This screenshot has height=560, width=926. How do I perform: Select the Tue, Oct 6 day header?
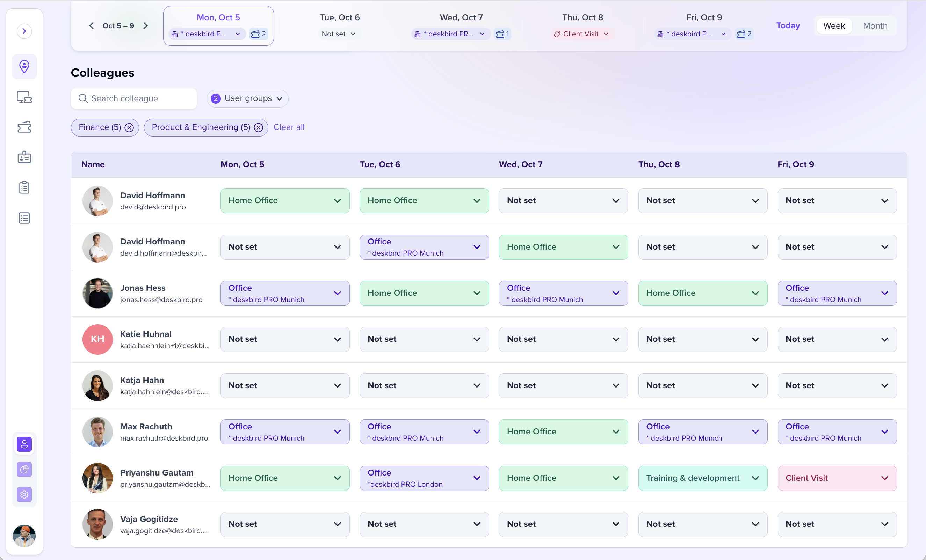[x=339, y=17]
